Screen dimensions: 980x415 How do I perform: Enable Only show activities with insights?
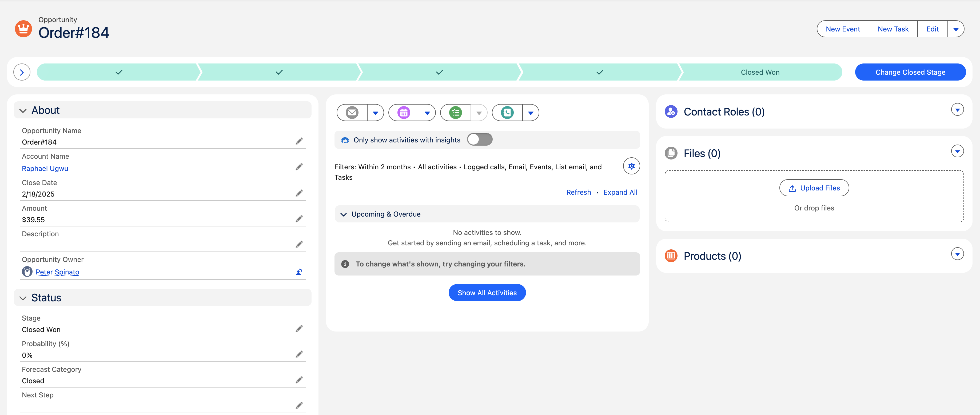pos(480,139)
